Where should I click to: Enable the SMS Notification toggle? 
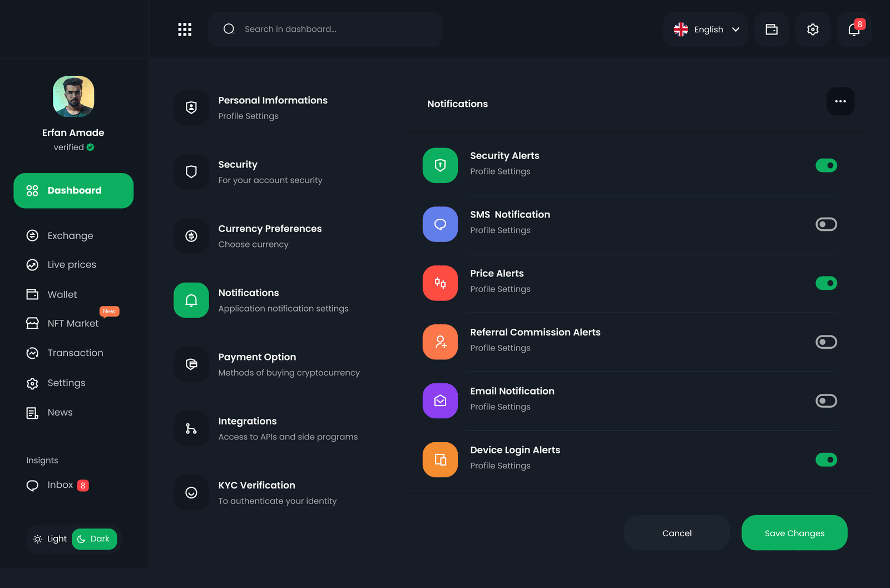tap(826, 224)
